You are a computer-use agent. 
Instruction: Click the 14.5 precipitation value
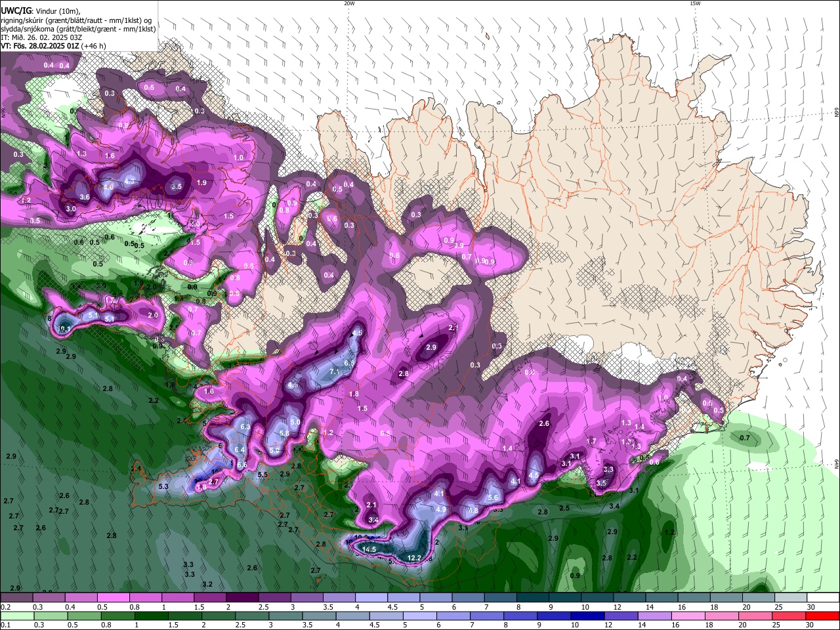369,549
